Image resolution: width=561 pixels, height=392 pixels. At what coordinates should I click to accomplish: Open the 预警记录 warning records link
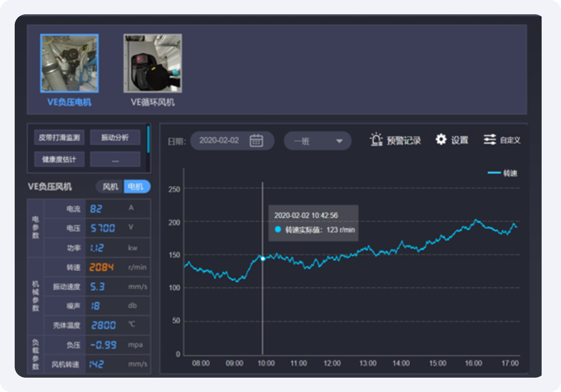tap(404, 140)
